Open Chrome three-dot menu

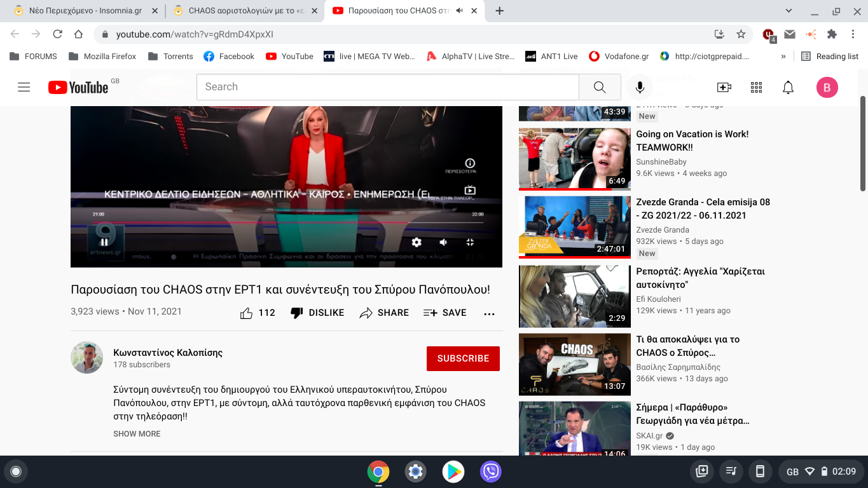853,34
